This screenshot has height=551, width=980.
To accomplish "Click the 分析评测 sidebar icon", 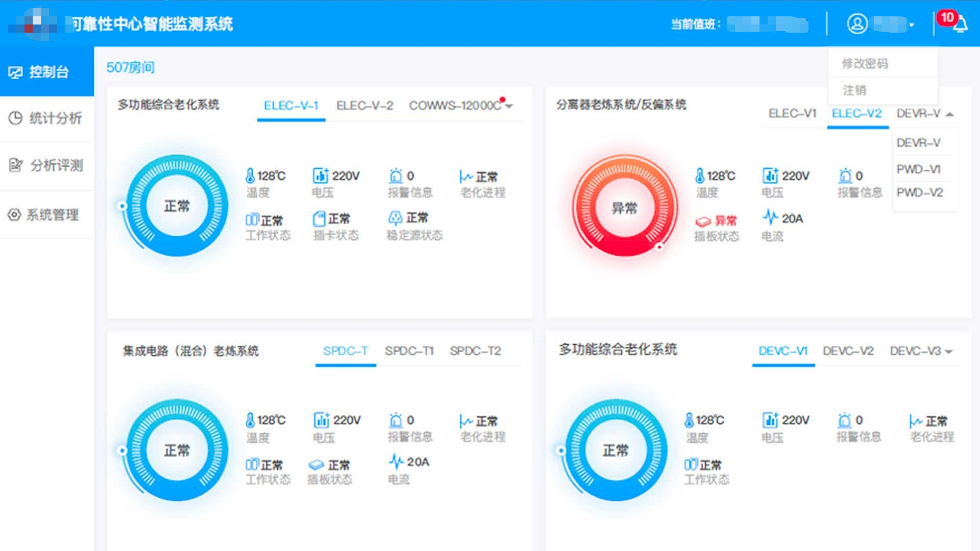I will point(16,165).
